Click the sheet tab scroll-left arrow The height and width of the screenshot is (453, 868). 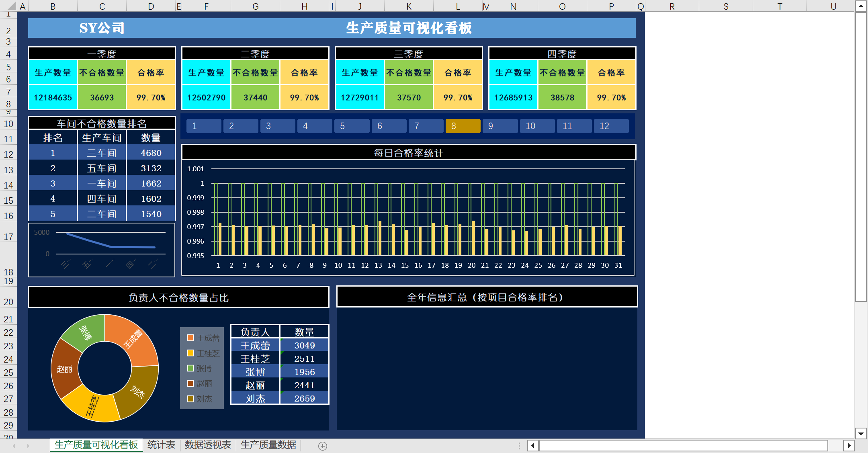14,446
